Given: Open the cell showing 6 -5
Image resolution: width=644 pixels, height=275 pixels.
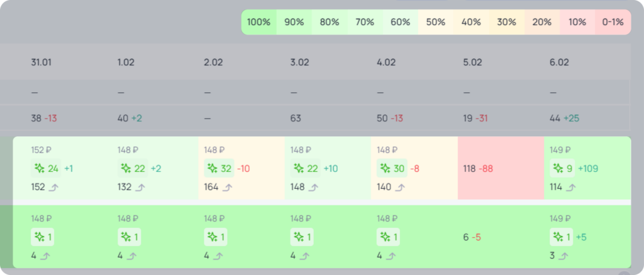Looking at the screenshot, I should 501,237.
